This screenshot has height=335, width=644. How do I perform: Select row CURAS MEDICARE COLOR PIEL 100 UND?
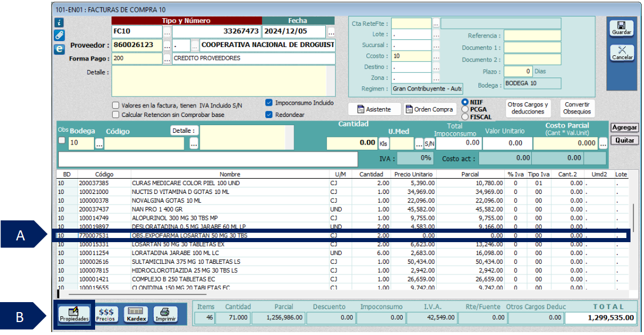tap(342, 183)
